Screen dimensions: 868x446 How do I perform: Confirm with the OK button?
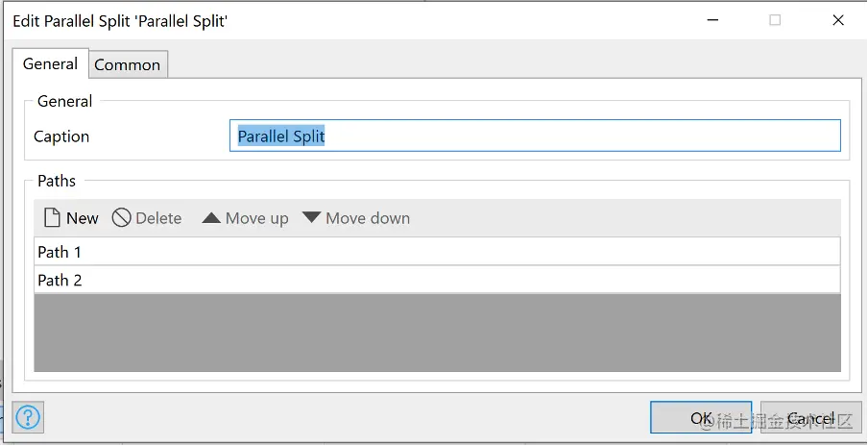click(x=701, y=418)
